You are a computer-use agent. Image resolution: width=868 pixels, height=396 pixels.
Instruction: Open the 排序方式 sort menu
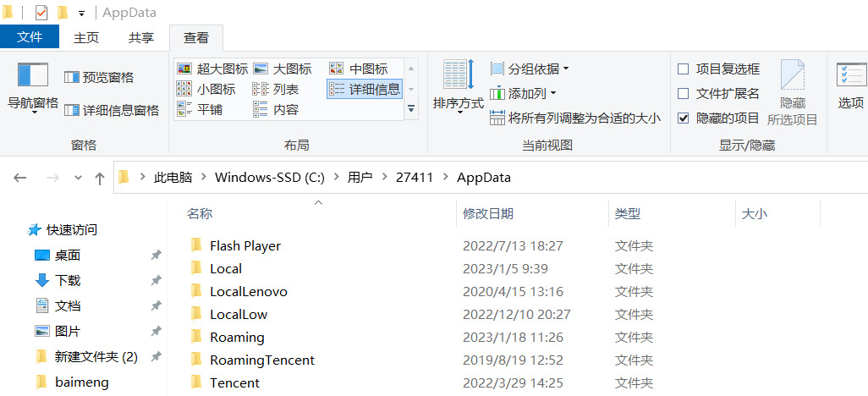click(x=459, y=87)
